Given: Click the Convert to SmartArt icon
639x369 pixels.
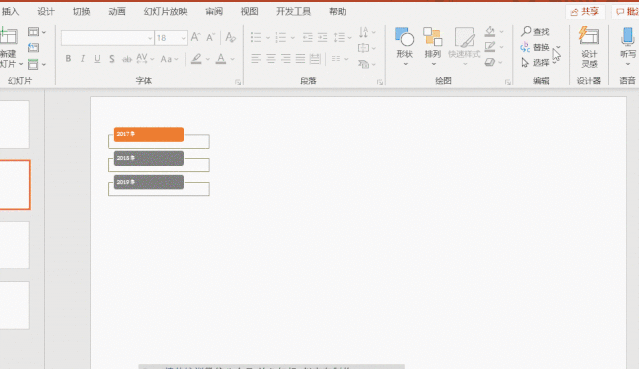Looking at the screenshot, I should click(x=364, y=64).
